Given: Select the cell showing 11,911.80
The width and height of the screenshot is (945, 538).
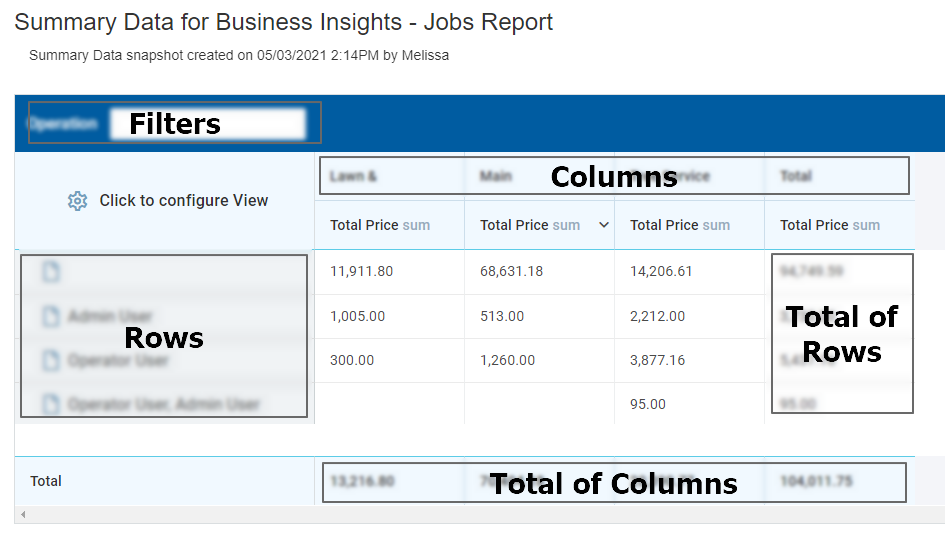Looking at the screenshot, I should pyautogui.click(x=361, y=271).
